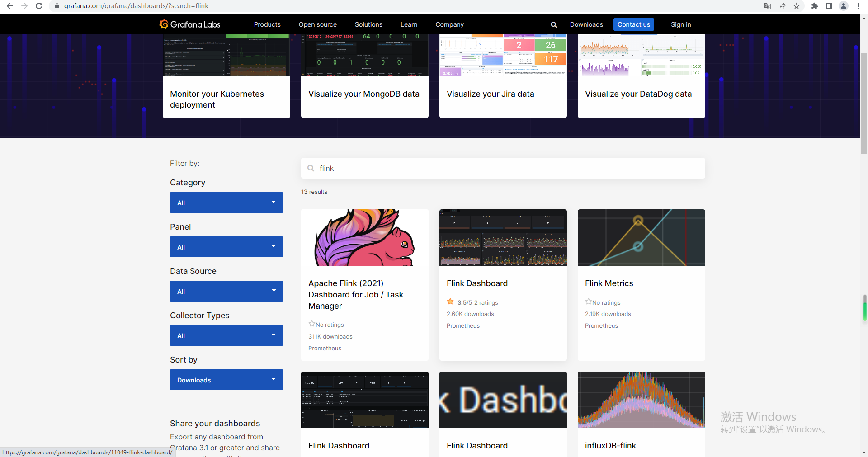Image resolution: width=868 pixels, height=457 pixels.
Task: Bookmark this page with the star icon
Action: (797, 6)
